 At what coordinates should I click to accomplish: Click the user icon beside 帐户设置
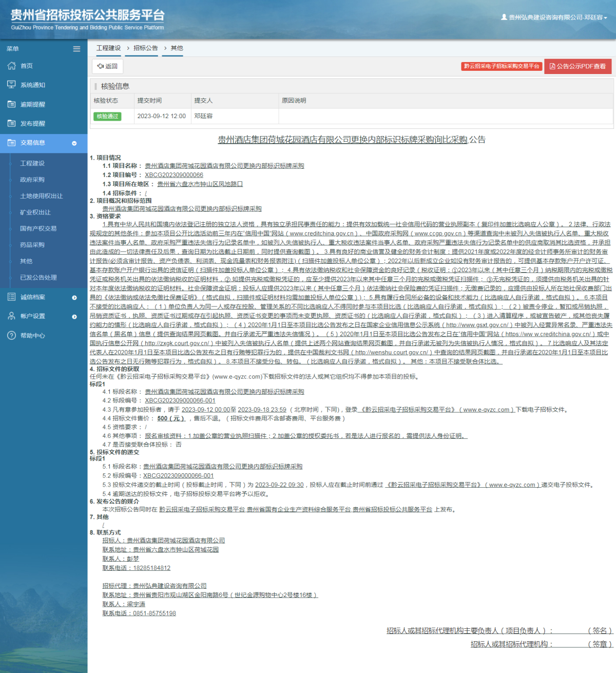(11, 316)
